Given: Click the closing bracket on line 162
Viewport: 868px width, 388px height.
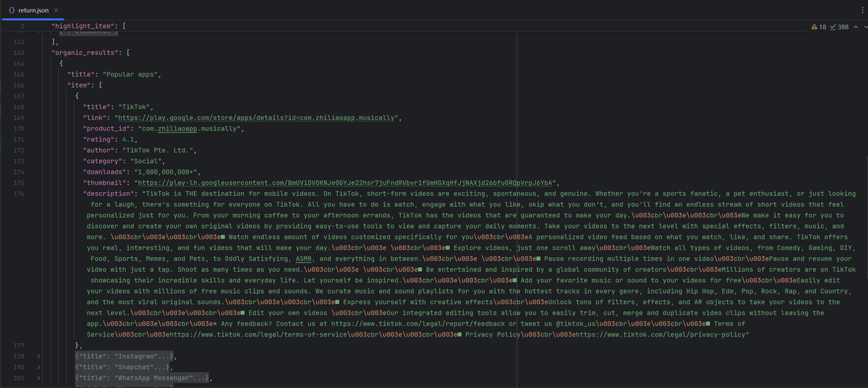Looking at the screenshot, I should (54, 42).
